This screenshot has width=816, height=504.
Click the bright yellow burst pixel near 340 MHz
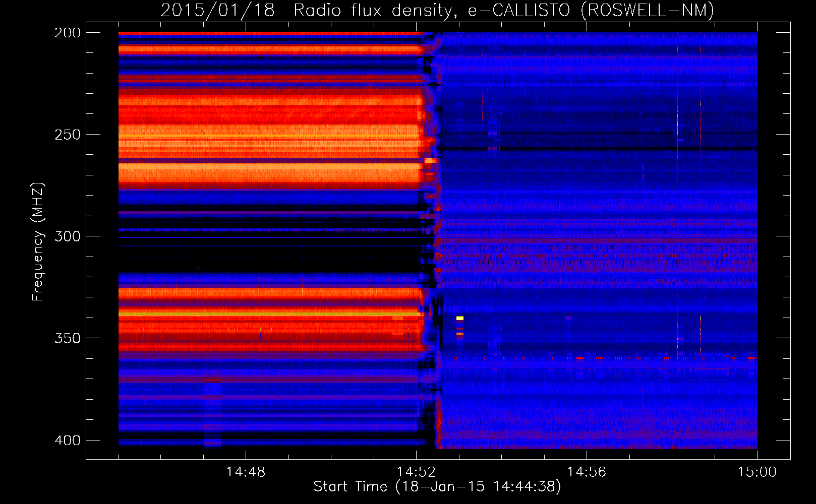460,318
